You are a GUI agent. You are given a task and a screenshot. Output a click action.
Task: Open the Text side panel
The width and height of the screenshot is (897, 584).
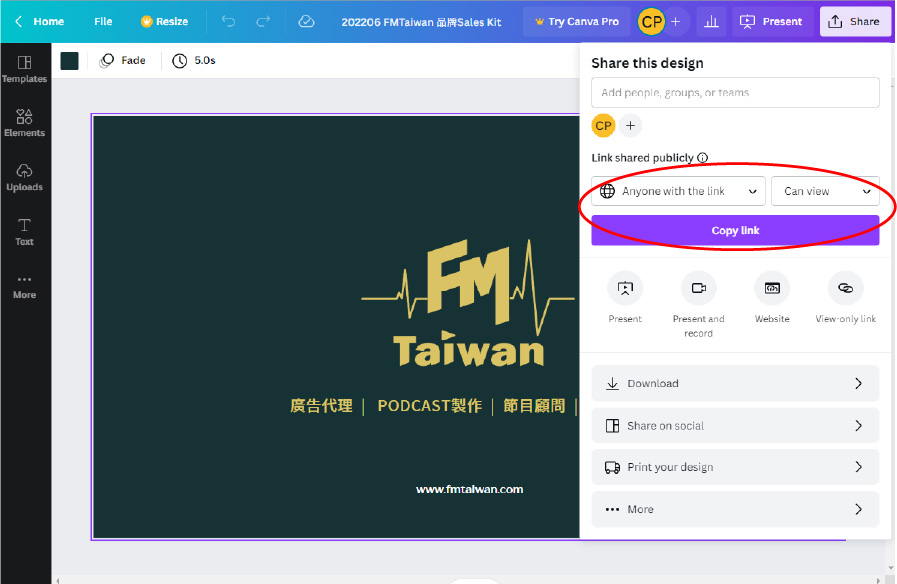click(x=25, y=232)
